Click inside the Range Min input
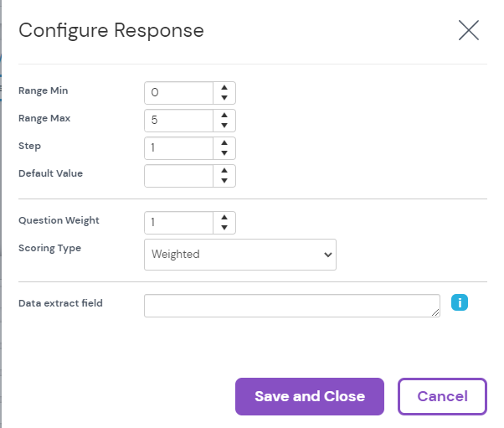Viewport: 504px width, 428px height. (x=178, y=92)
